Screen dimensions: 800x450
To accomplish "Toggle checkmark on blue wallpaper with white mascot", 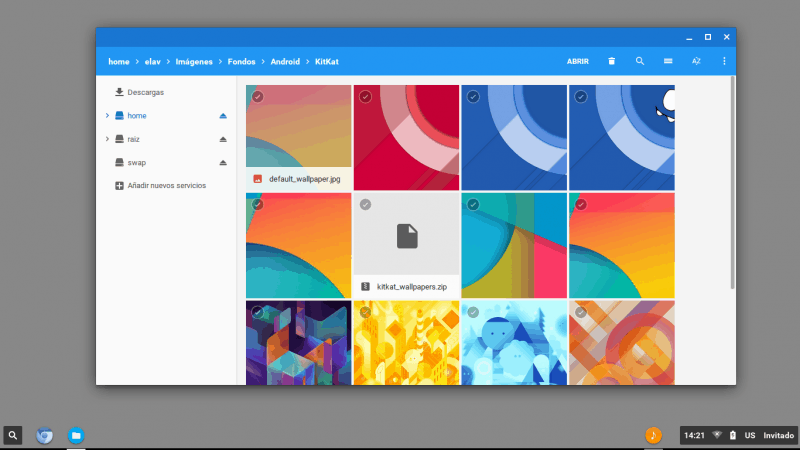I will point(581,97).
